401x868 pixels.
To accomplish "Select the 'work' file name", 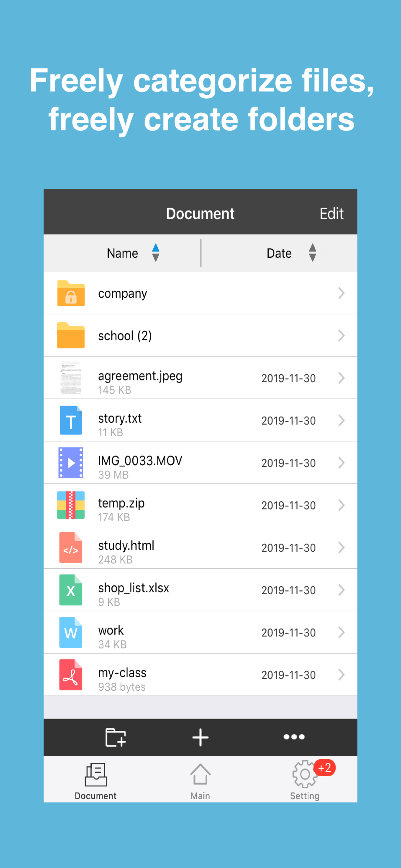I will tap(111, 630).
